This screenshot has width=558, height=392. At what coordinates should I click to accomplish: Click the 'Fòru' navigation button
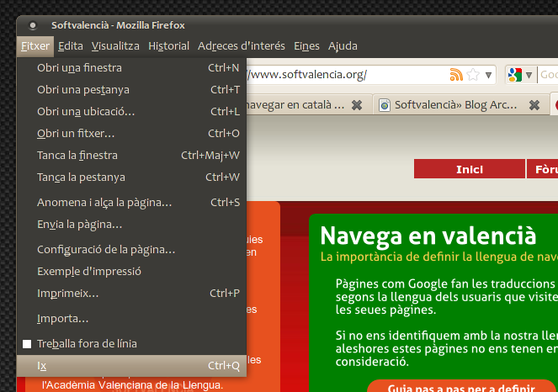tap(542, 169)
